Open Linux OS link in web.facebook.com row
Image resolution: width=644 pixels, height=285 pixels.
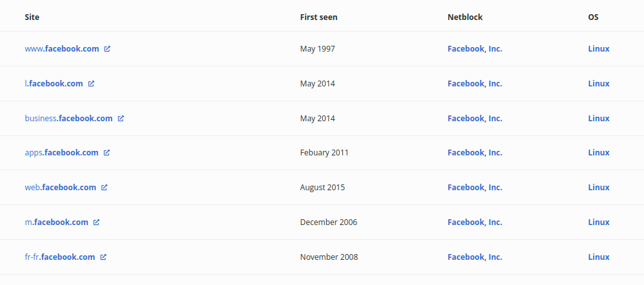(598, 188)
